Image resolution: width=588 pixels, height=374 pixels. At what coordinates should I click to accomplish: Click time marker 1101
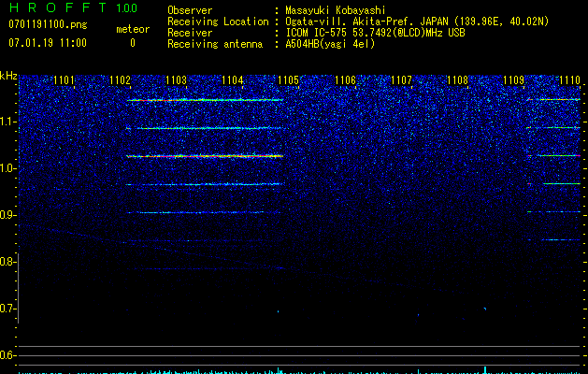click(x=64, y=79)
